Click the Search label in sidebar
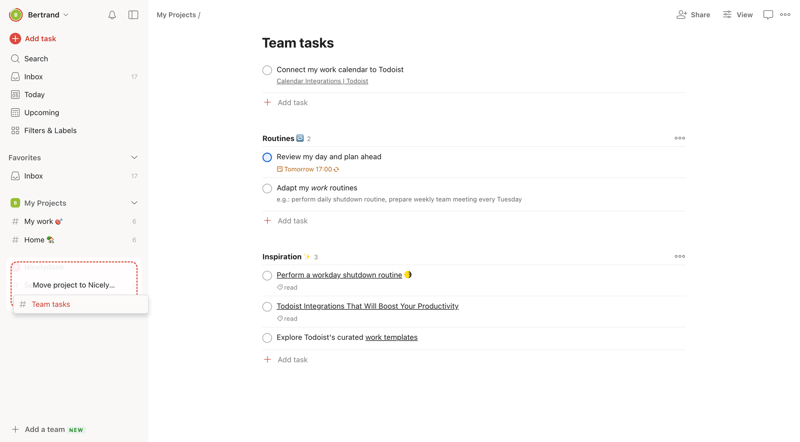The width and height of the screenshot is (800, 442). (36, 59)
